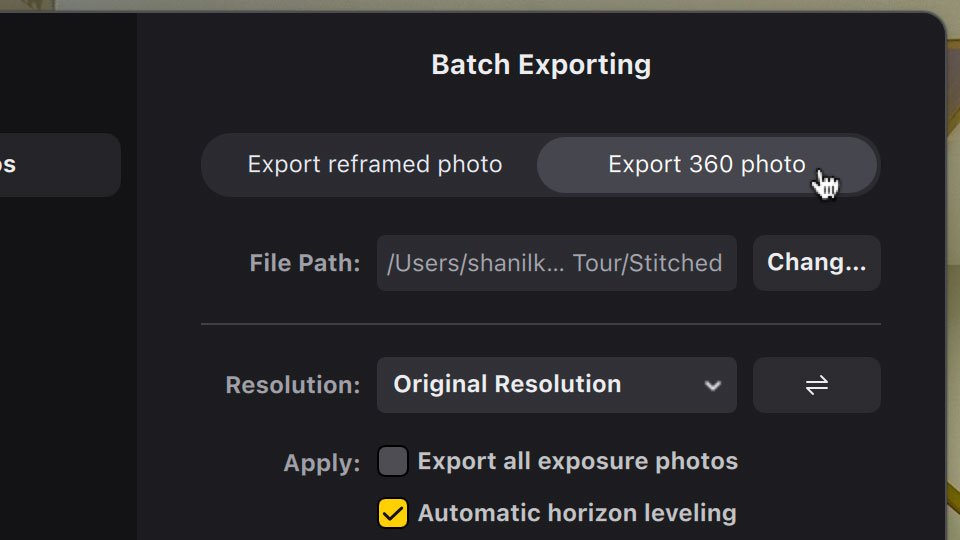
Task: Select the Export 360 photo tab
Action: tap(707, 165)
